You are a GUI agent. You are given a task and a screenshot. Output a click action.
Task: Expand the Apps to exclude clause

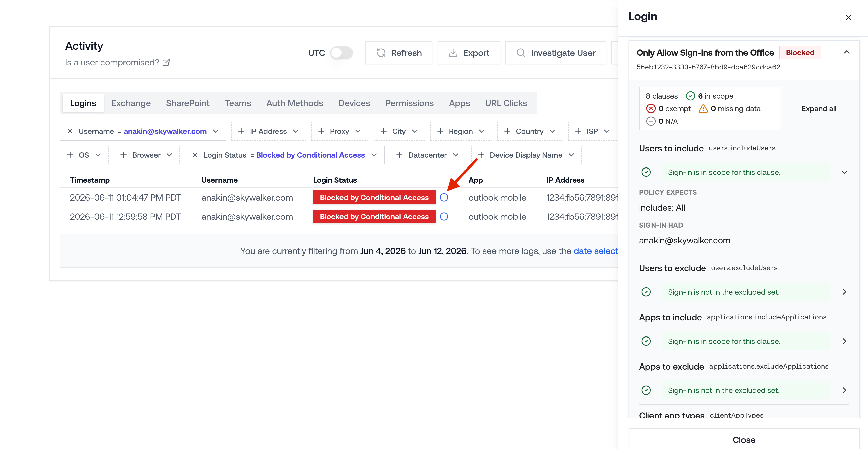(844, 391)
